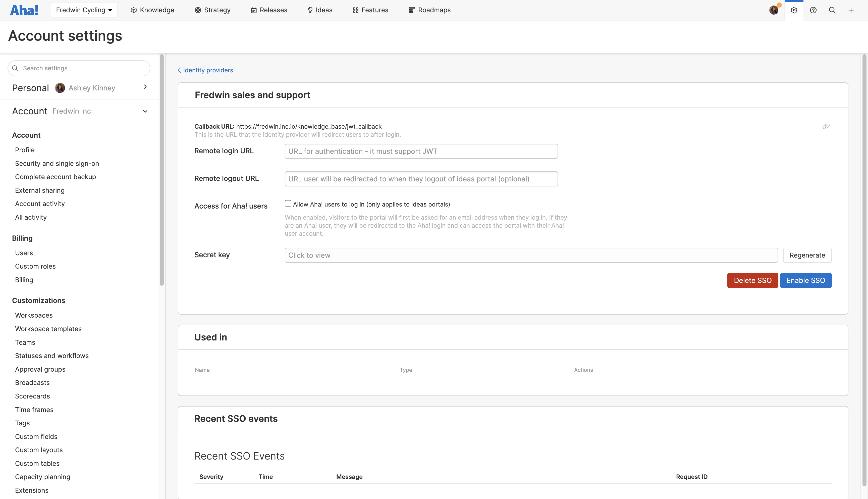
Task: Click Ashley Kinney's avatar in the sidebar
Action: pos(60,88)
